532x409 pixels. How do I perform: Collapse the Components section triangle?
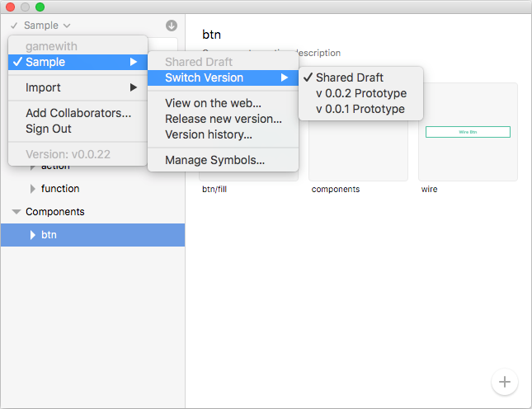[x=16, y=212]
